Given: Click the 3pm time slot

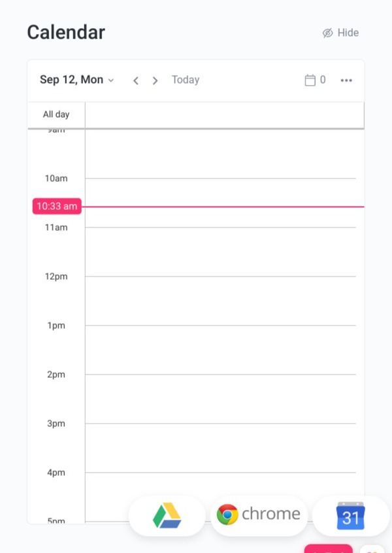Looking at the screenshot, I should (220, 448).
